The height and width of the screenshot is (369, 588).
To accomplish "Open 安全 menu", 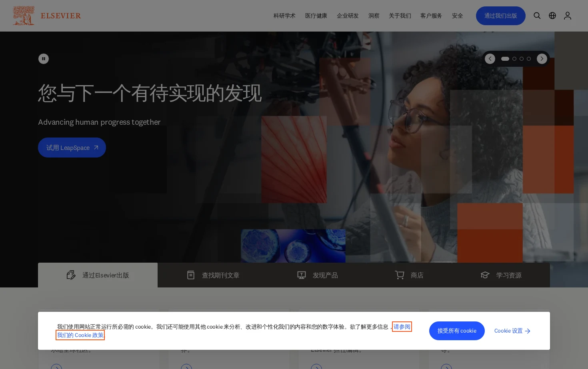I will pyautogui.click(x=457, y=16).
